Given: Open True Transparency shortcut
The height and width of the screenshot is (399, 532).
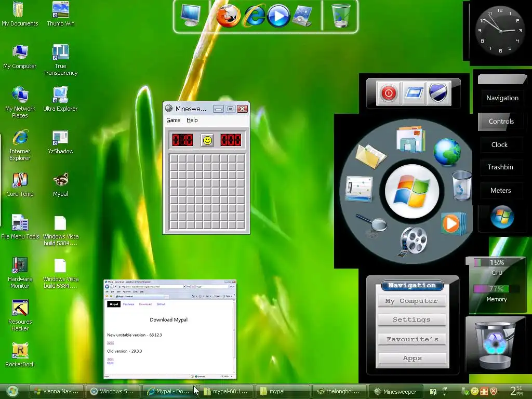Looking at the screenshot, I should [60, 60].
